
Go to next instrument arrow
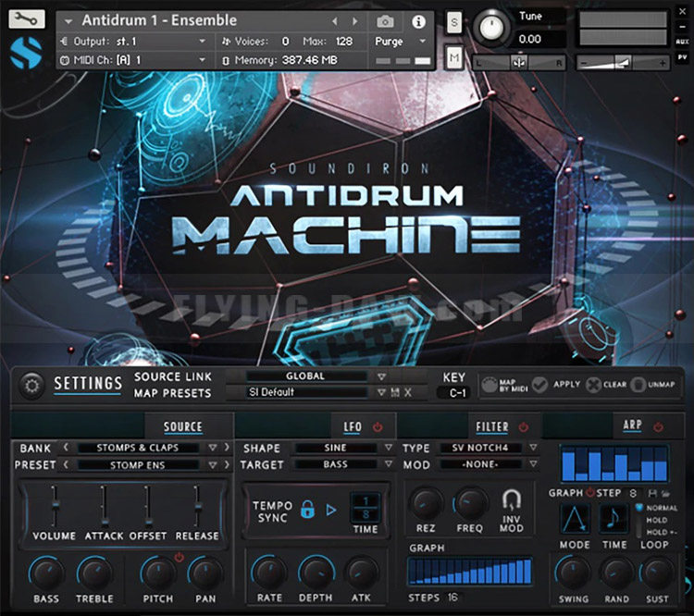pyautogui.click(x=354, y=21)
